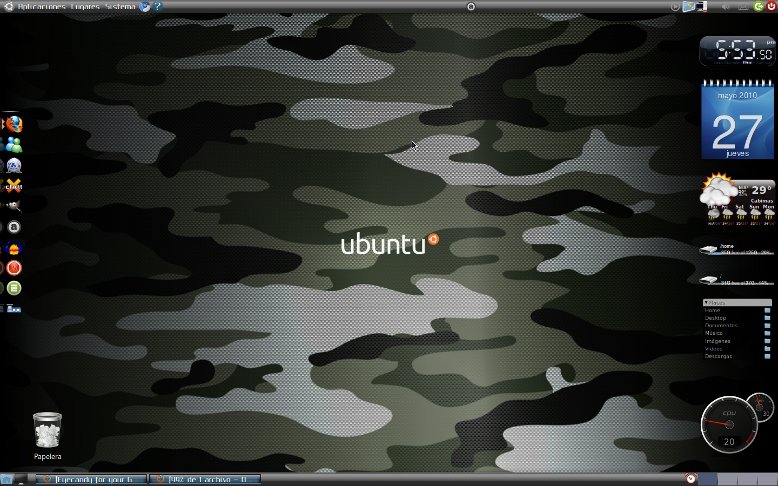Click the circular play icon in top panel

[675, 6]
